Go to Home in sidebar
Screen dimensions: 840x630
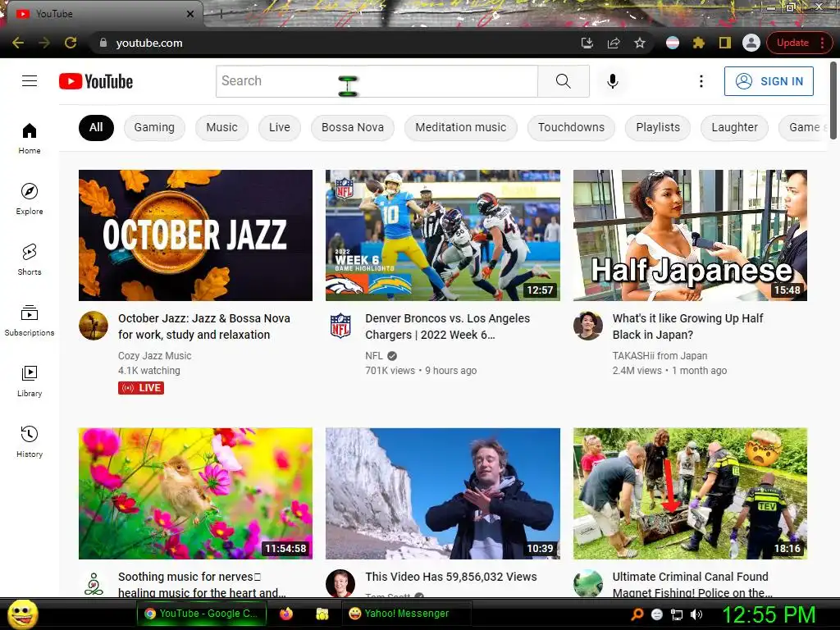[30, 138]
